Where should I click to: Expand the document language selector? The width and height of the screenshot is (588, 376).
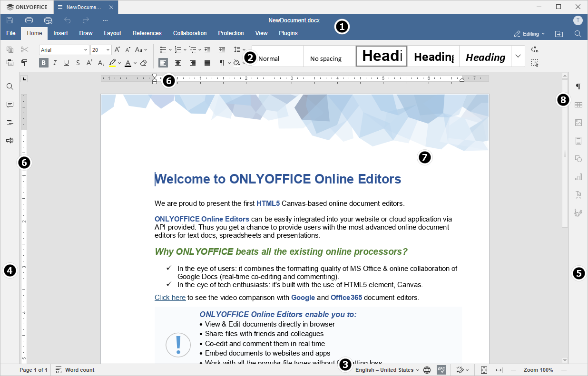click(418, 370)
